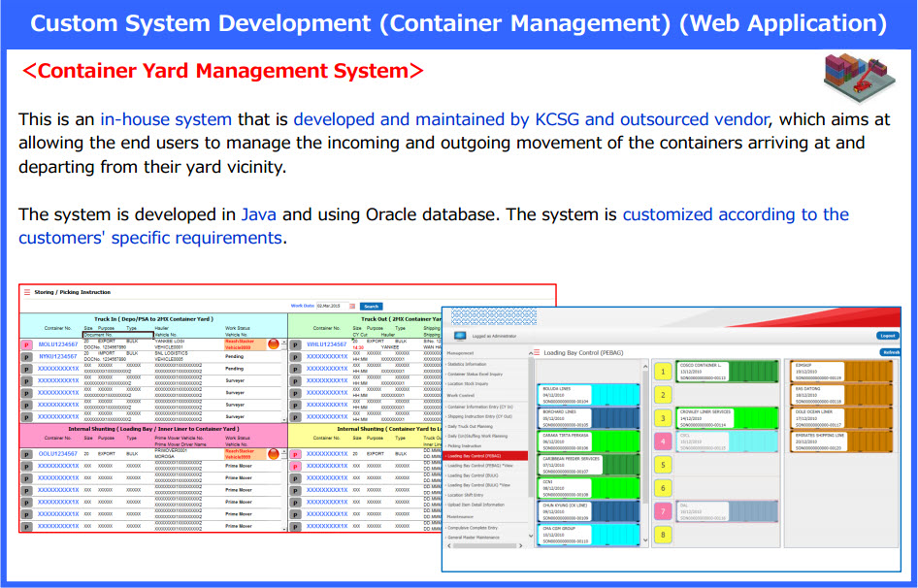This screenshot has height=588, width=918.
Task: Click the computer monitor icon beside Logged as Administrator
Action: click(460, 336)
